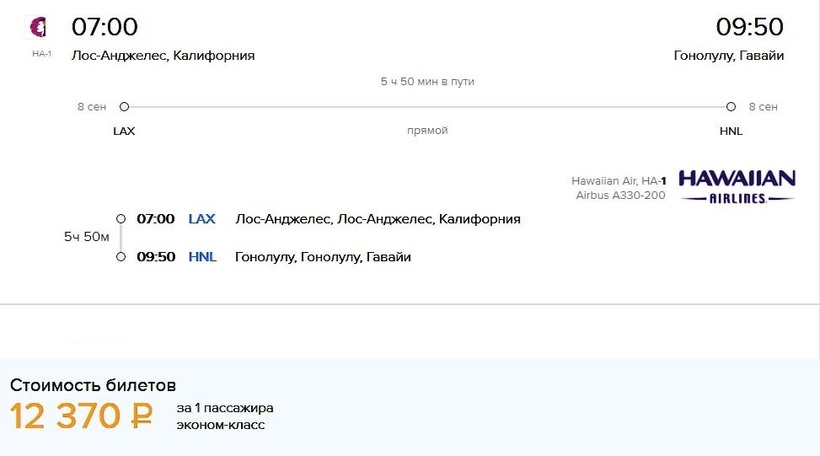This screenshot has width=820, height=456.
Task: Click the Hawaiian Airlines small logo icon
Action: click(x=38, y=27)
